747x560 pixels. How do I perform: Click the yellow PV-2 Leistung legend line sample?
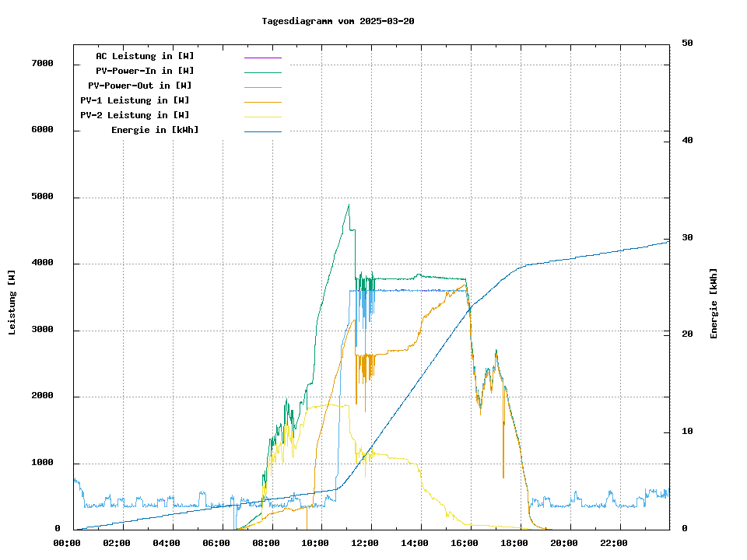(262, 117)
